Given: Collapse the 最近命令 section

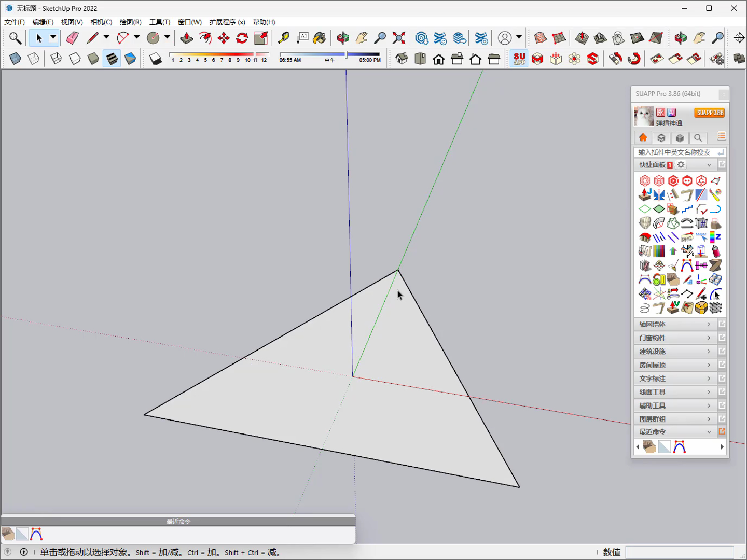Looking at the screenshot, I should (674, 431).
